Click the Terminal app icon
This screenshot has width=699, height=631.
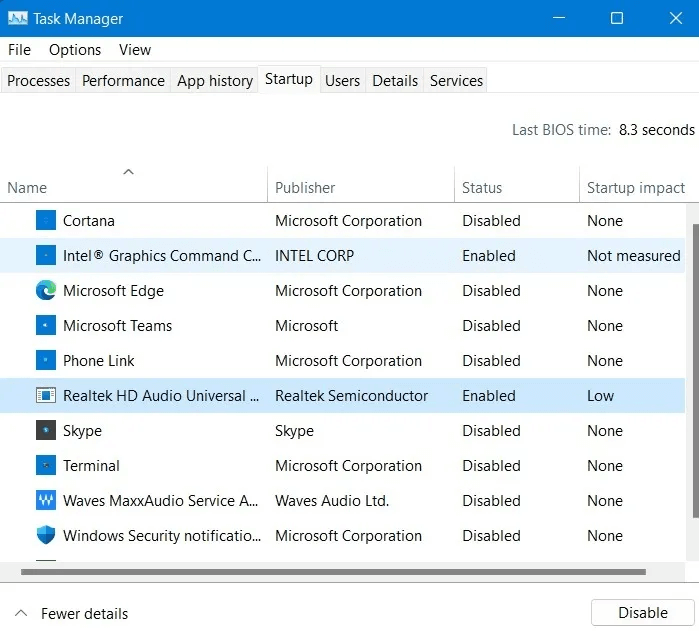[46, 466]
